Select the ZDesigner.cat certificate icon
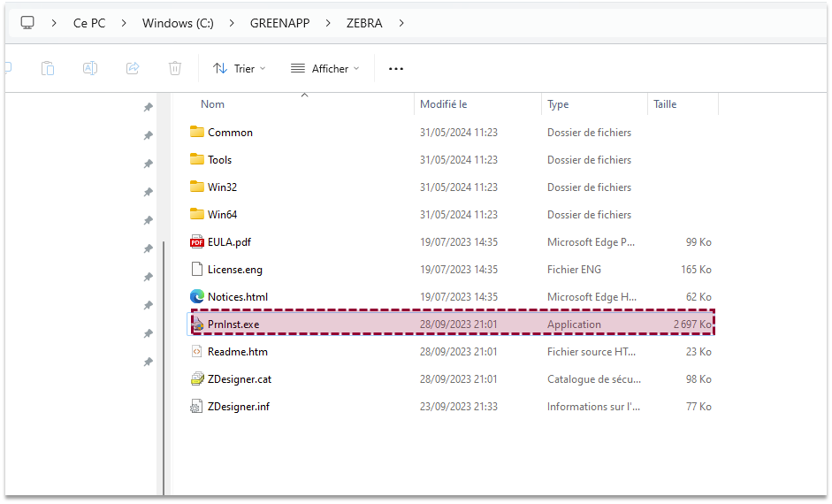 pyautogui.click(x=197, y=379)
